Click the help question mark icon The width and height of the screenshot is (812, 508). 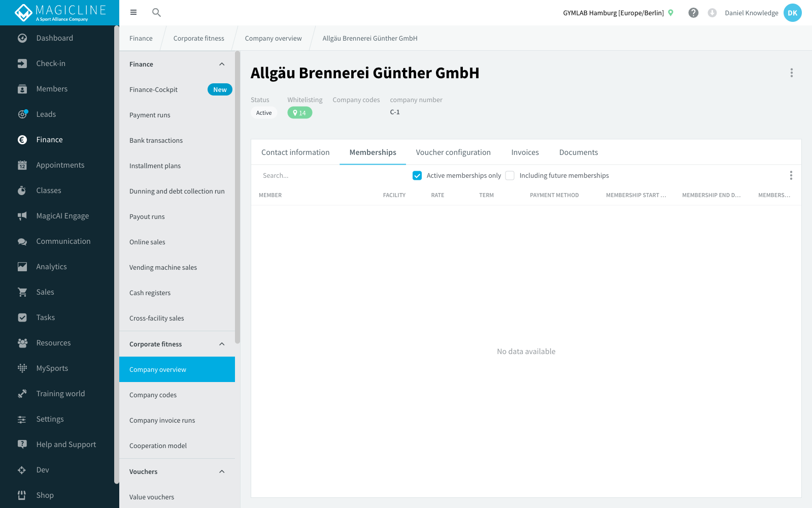693,13
